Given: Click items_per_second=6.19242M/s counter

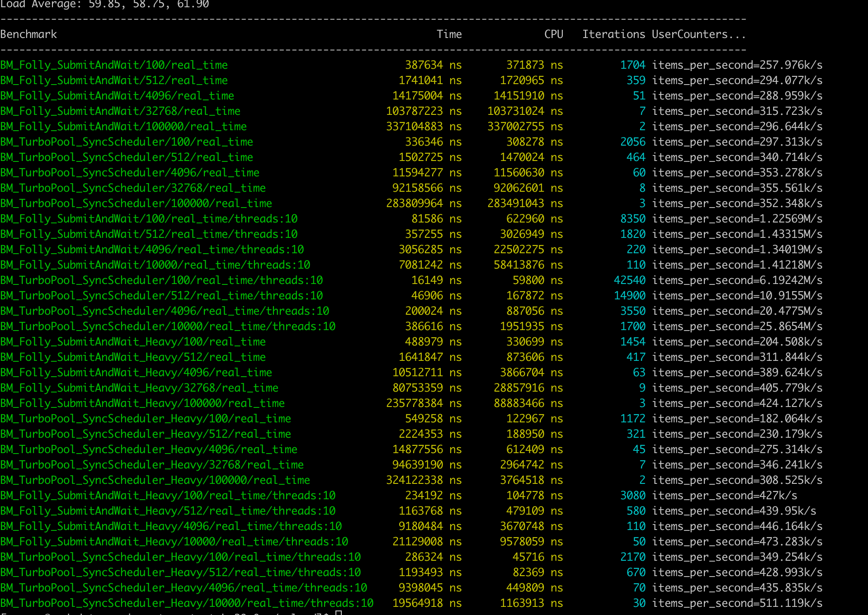Looking at the screenshot, I should point(737,280).
